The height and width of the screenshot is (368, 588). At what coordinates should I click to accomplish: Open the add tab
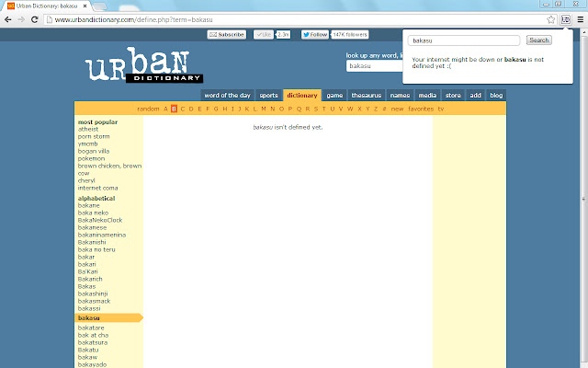476,96
